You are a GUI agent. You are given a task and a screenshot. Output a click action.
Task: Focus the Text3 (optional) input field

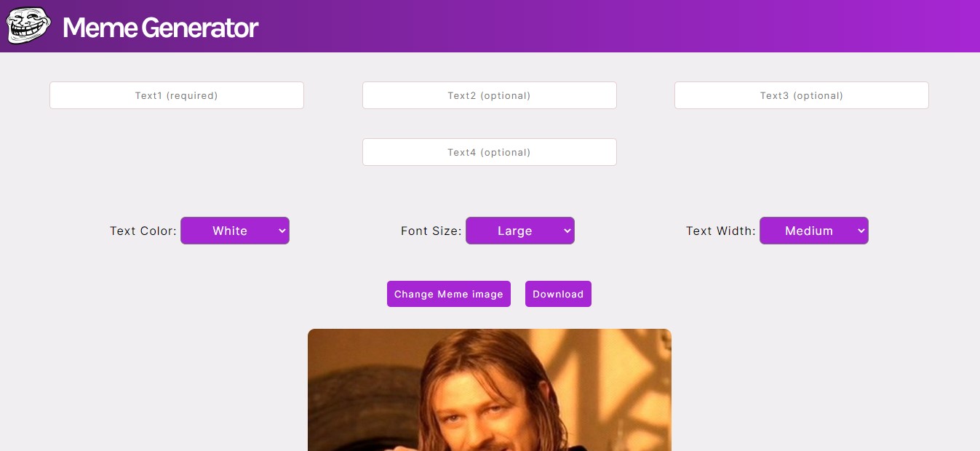[x=802, y=95]
